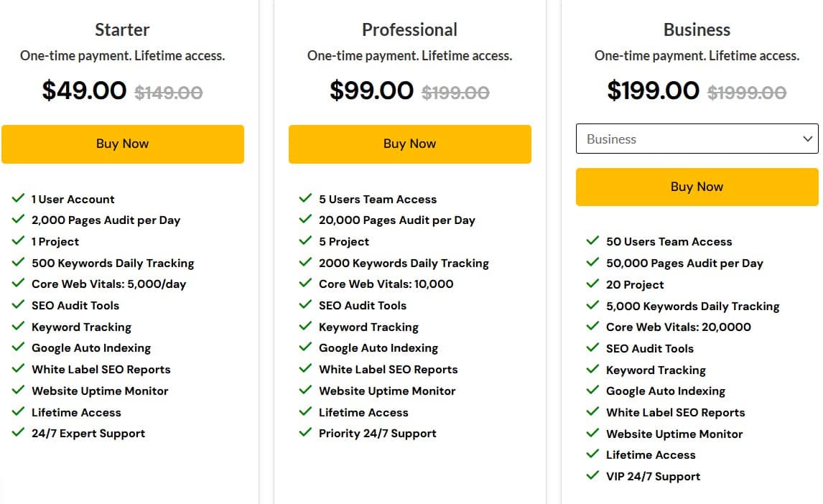
Task: Click the checkmark next to White Label SEO Reports in Business
Action: pyautogui.click(x=593, y=412)
